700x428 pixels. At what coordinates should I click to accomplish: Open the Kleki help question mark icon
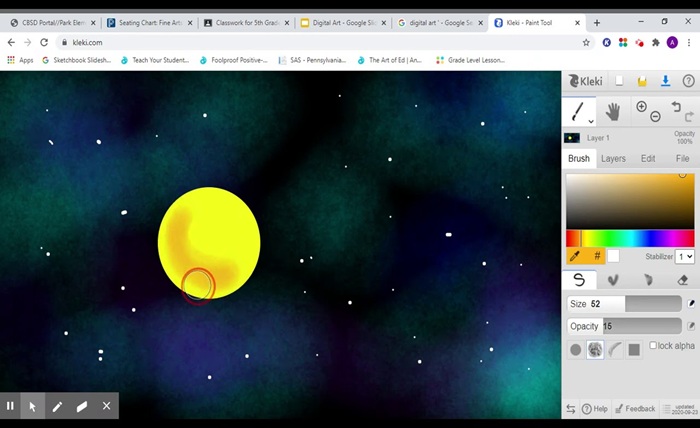[x=688, y=81]
